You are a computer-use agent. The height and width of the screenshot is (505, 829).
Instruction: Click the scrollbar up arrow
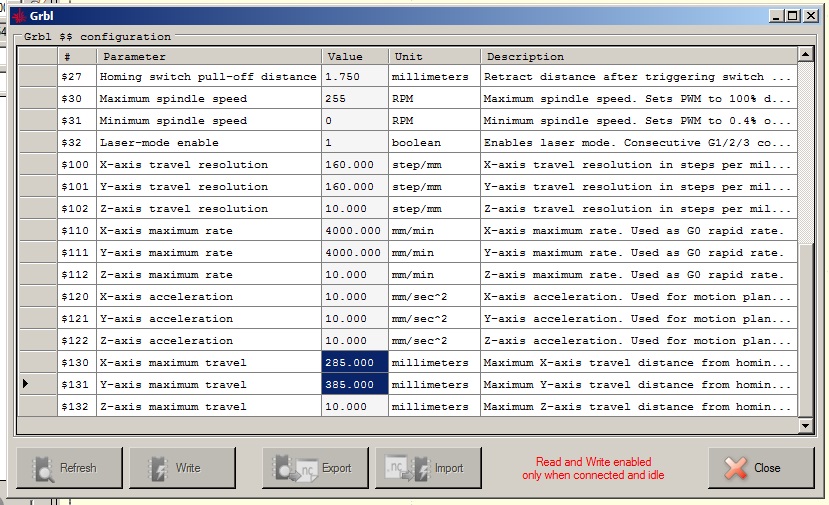[805, 54]
